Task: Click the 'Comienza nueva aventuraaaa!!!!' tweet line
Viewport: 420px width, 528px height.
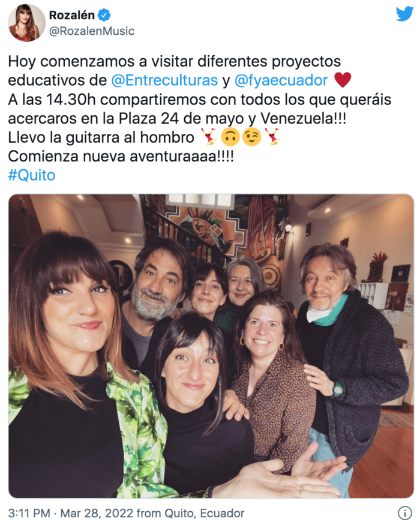Action: [x=121, y=156]
